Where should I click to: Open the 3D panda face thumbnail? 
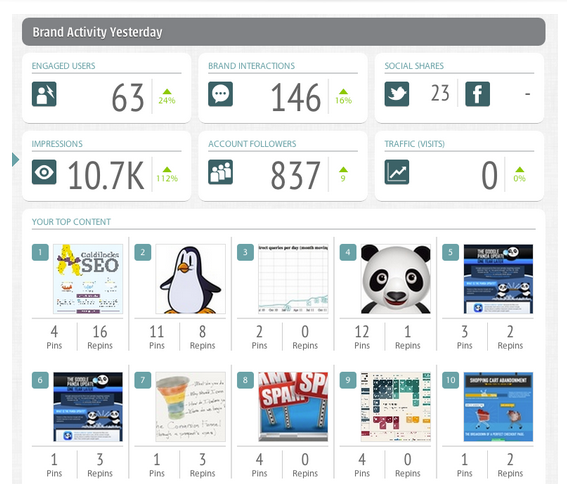click(x=396, y=279)
